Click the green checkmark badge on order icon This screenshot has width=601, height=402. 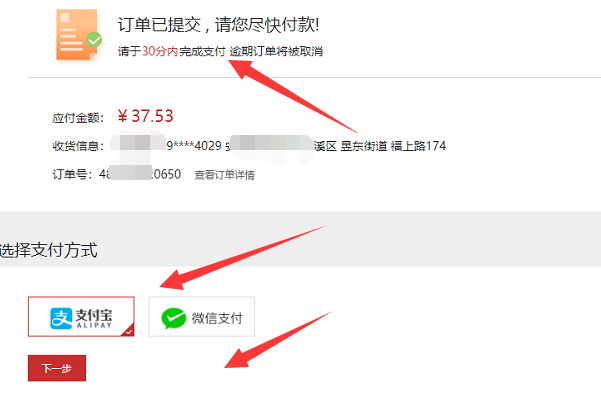pos(94,39)
